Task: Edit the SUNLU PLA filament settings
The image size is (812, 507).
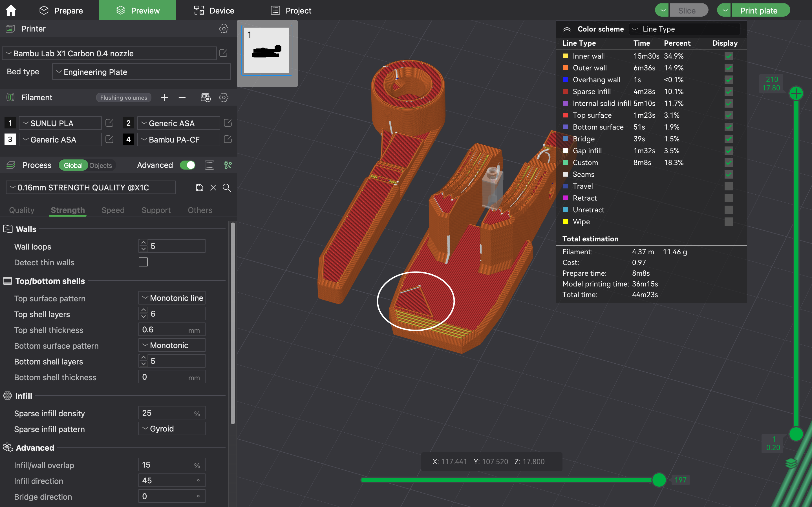Action: pyautogui.click(x=109, y=123)
